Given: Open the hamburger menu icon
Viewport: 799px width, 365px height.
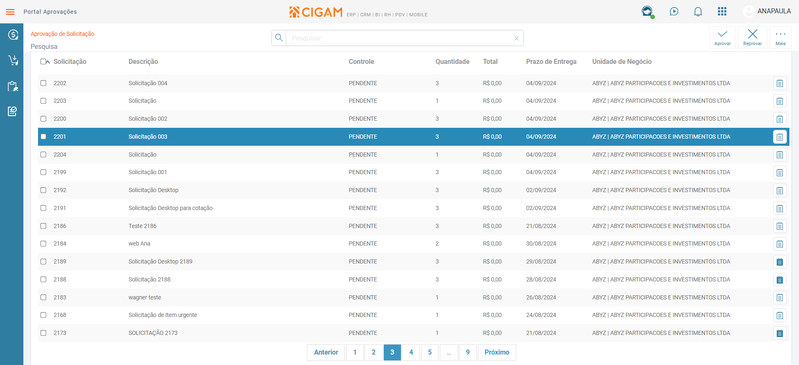Looking at the screenshot, I should point(10,12).
